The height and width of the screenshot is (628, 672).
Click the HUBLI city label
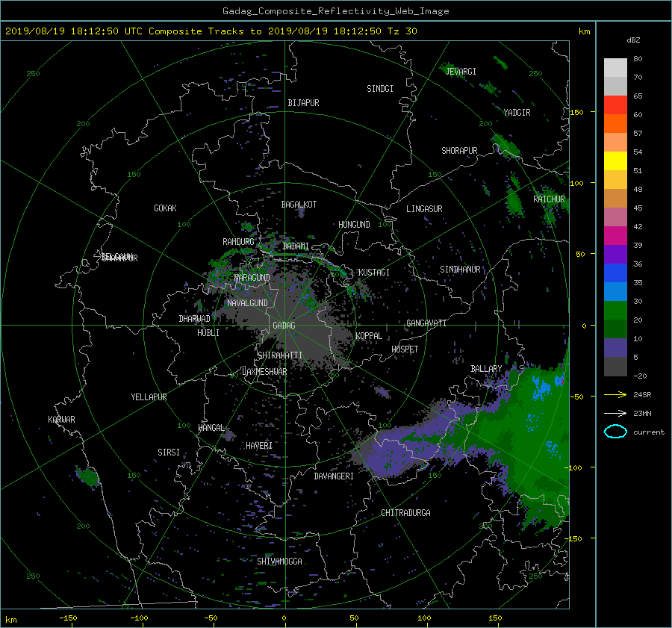click(208, 332)
